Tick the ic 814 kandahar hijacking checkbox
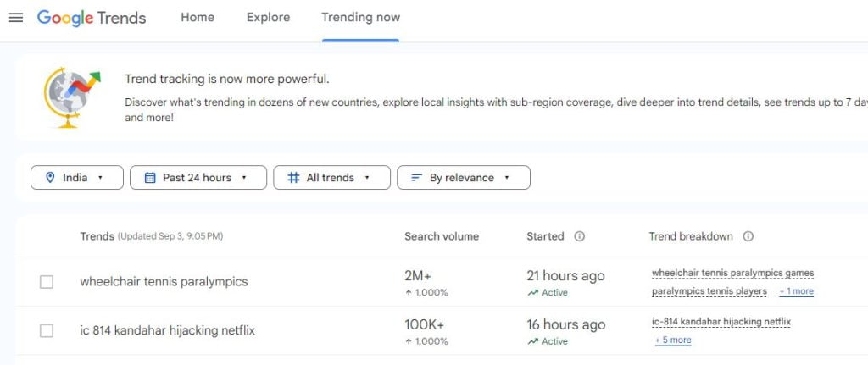Screen dimensions: 868x365 click(47, 330)
